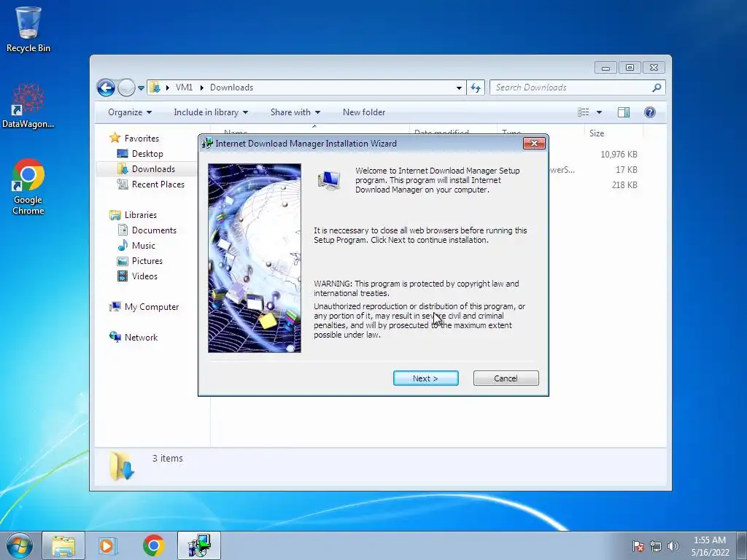Open the Organize menu
Screen dimensions: 747x560
coord(130,112)
